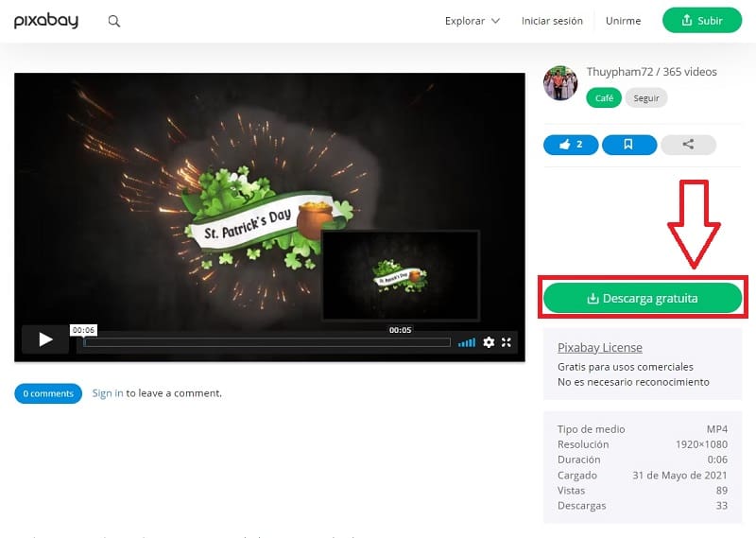Share the video using the share icon

click(x=688, y=145)
